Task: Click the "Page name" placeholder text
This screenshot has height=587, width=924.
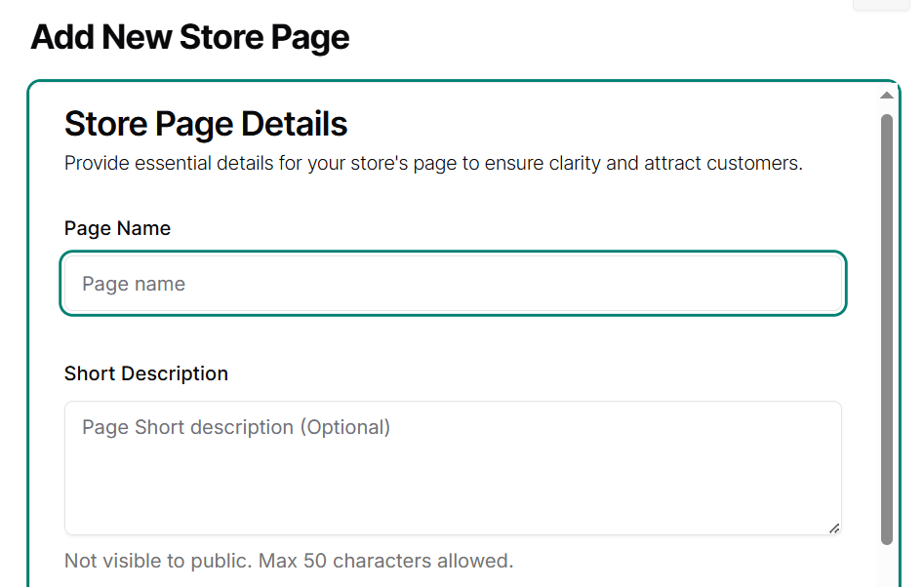Action: (x=134, y=284)
